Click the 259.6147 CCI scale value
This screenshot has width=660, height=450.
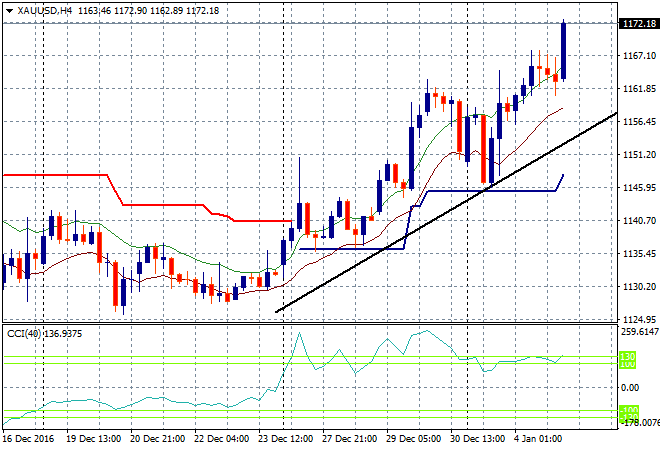click(x=639, y=332)
